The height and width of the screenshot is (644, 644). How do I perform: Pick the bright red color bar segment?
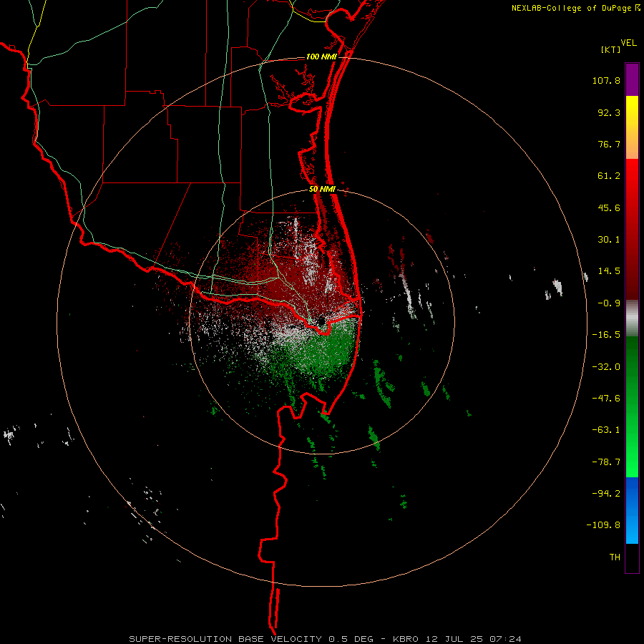pyautogui.click(x=632, y=229)
